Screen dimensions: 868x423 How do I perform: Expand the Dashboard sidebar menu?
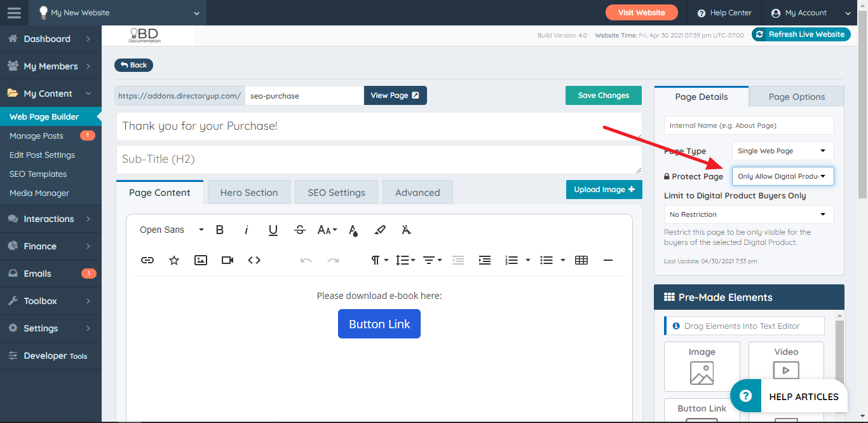point(51,39)
